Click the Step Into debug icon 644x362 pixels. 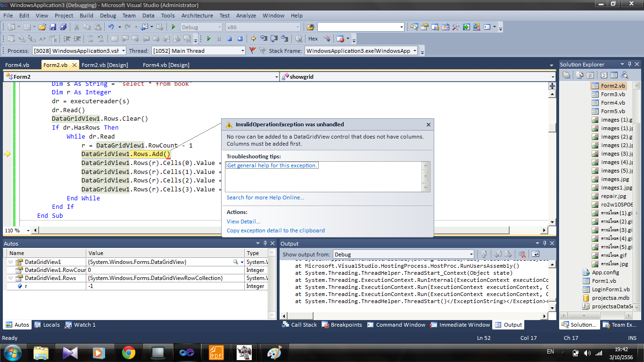pos(264,39)
